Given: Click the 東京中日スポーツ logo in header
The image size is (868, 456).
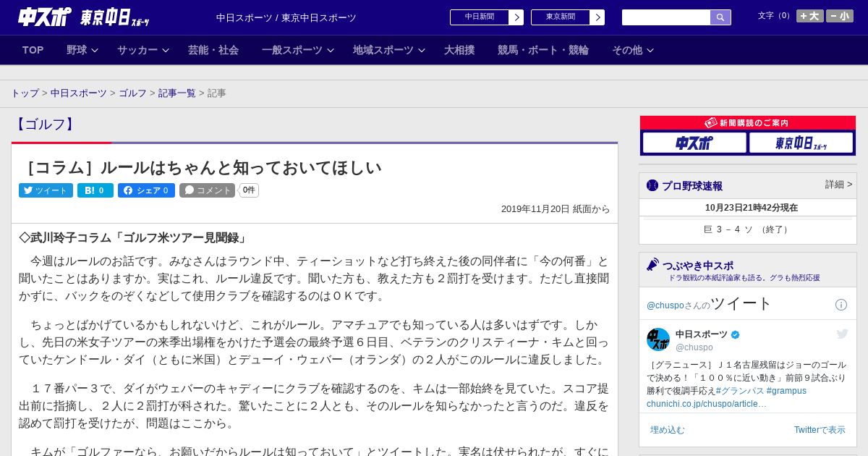Looking at the screenshot, I should (x=115, y=17).
